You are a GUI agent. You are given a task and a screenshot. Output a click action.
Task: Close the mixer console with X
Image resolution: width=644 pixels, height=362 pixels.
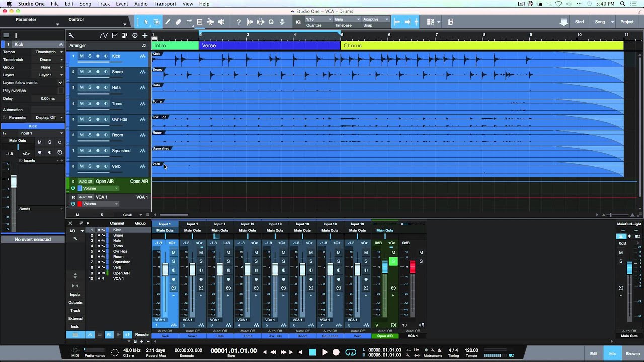coord(70,223)
